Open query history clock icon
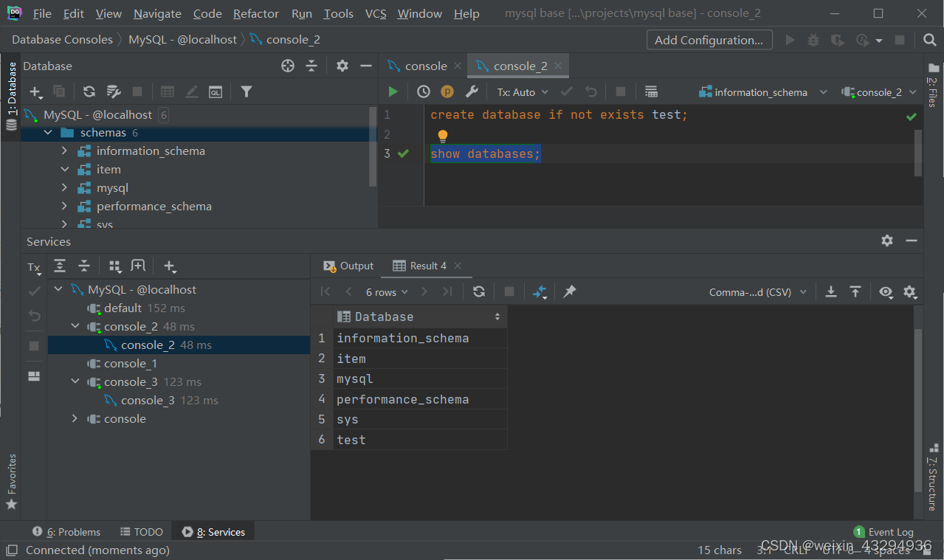Viewport: 944px width, 560px height. tap(424, 91)
